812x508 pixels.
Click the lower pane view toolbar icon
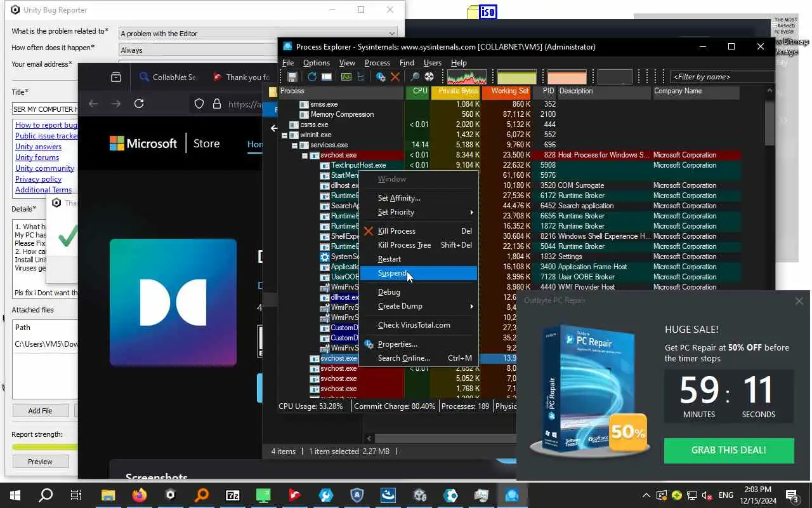click(x=327, y=77)
